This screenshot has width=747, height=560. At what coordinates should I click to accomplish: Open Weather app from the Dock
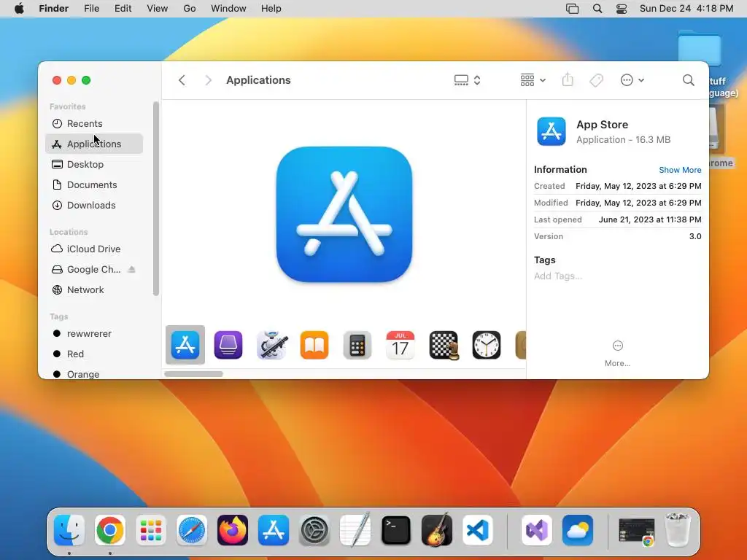(x=578, y=530)
